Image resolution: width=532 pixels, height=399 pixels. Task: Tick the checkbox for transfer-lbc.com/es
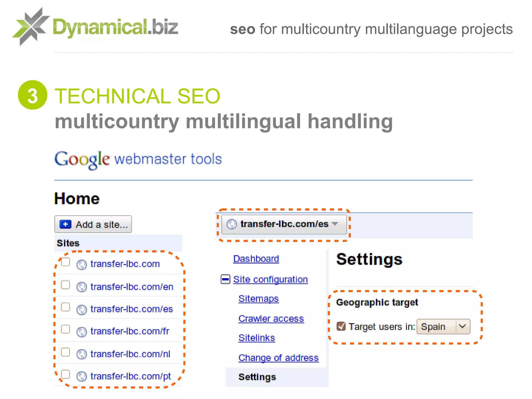(x=65, y=307)
